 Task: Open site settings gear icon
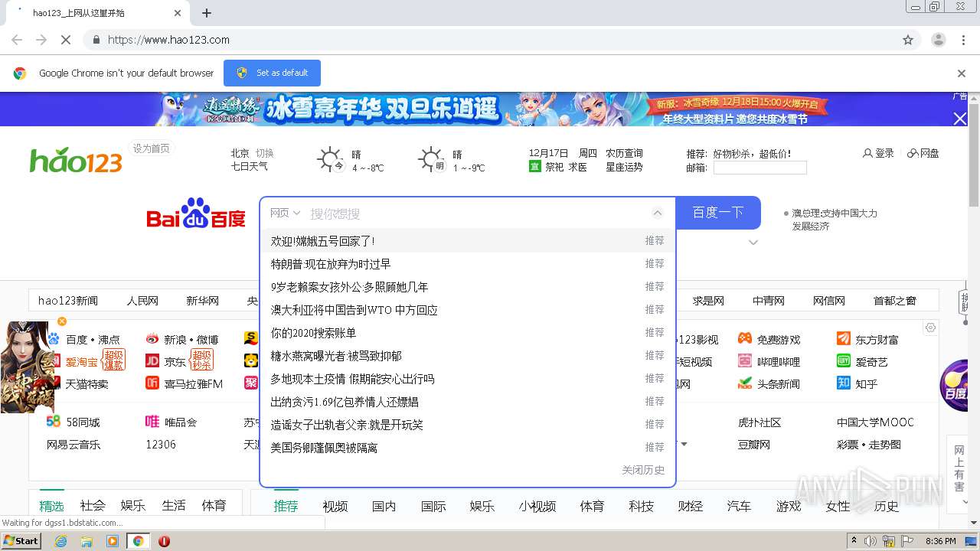coord(930,328)
